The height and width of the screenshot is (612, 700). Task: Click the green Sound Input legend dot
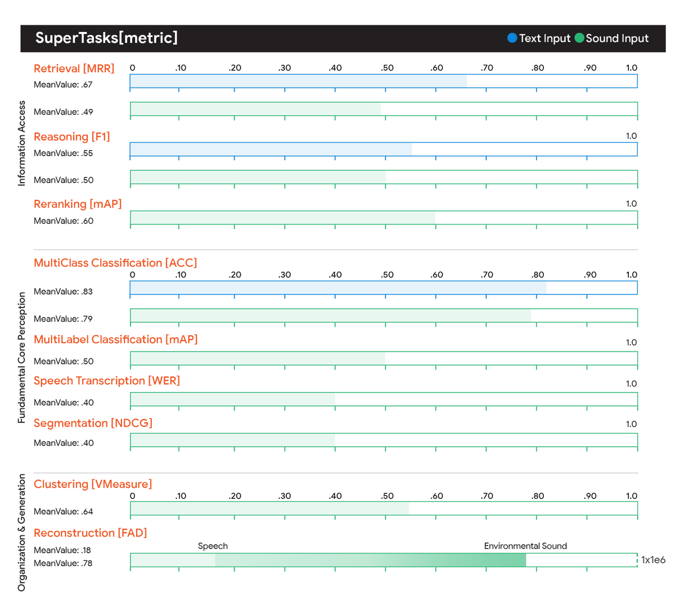click(x=580, y=38)
